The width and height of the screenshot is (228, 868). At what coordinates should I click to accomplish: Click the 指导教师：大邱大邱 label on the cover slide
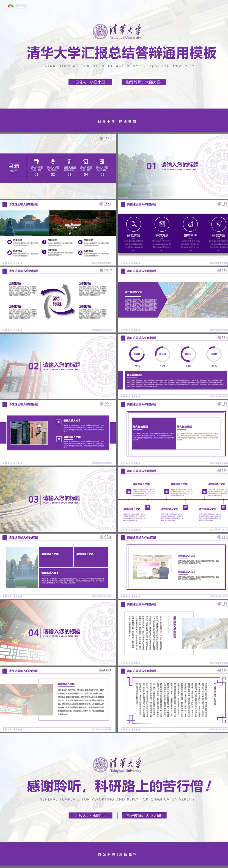(143, 82)
